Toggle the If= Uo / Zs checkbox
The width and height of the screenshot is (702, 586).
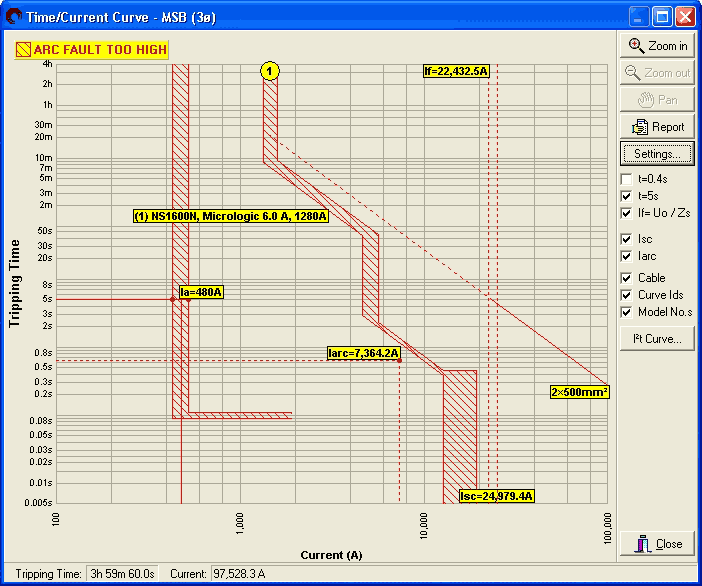tap(627, 213)
